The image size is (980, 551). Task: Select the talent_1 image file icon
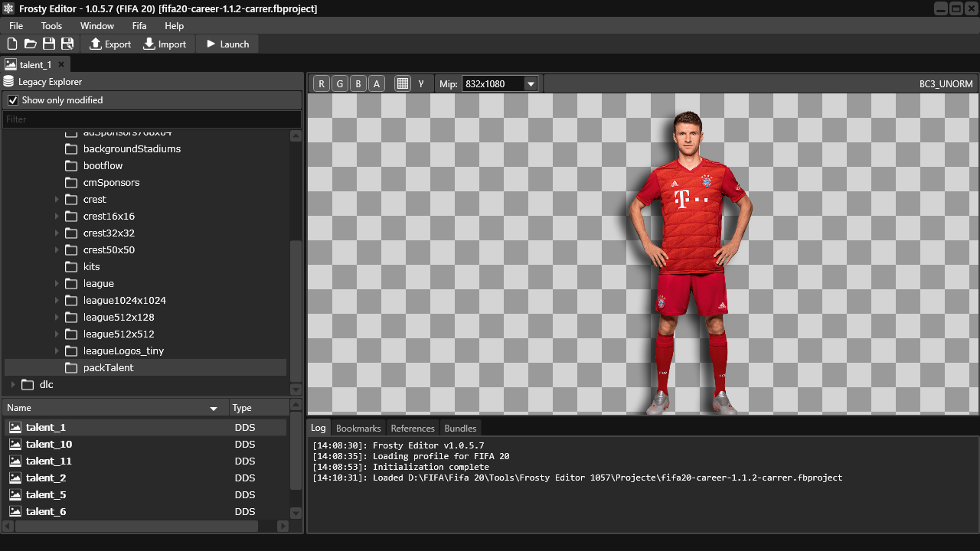coord(15,428)
